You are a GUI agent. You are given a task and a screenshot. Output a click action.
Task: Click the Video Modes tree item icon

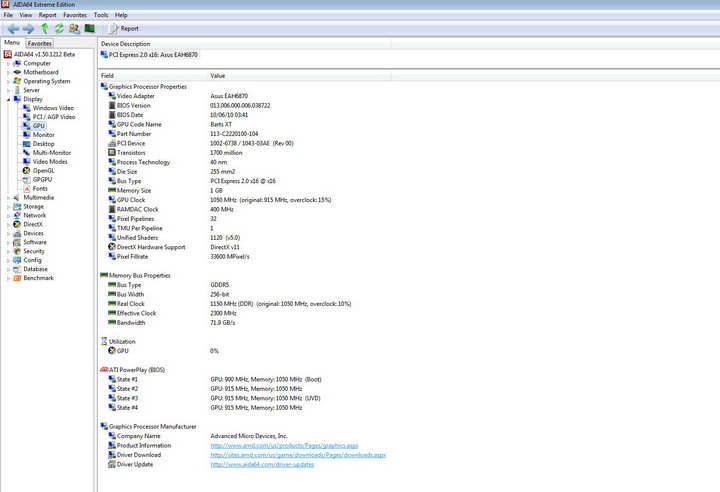click(27, 162)
